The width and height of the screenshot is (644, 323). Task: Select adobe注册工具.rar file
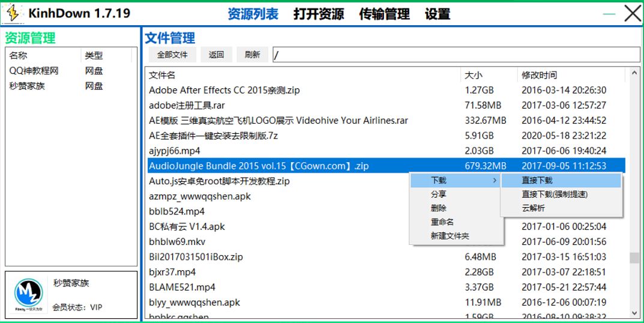(x=187, y=105)
